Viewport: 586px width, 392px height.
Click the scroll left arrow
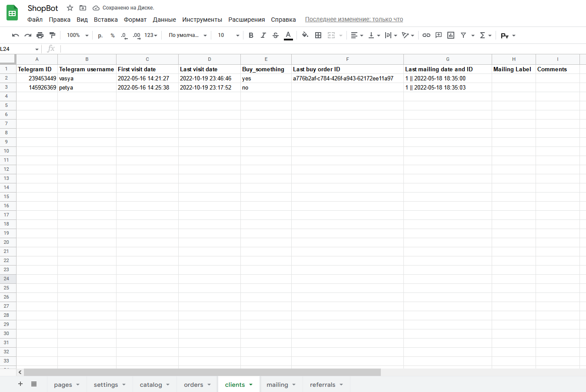(20, 372)
